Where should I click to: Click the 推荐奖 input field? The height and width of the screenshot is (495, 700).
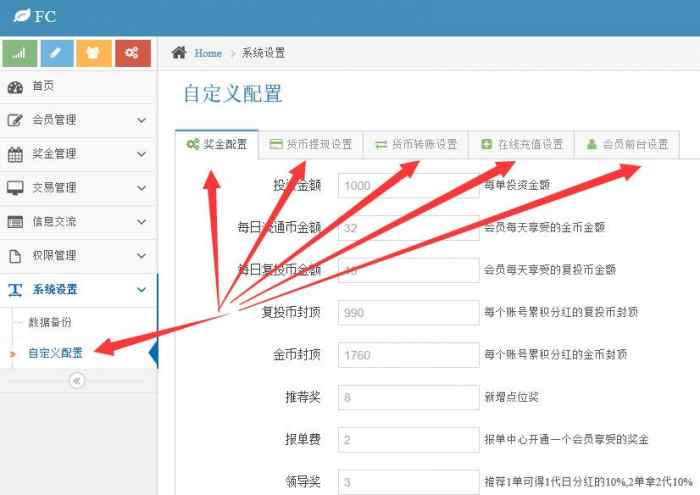click(408, 397)
